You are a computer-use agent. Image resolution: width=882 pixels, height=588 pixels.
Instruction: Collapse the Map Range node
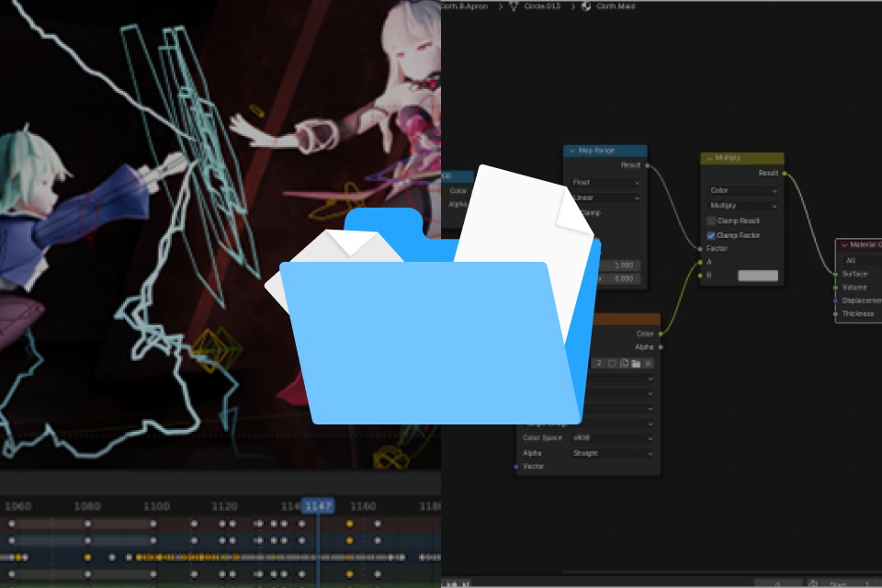click(572, 151)
